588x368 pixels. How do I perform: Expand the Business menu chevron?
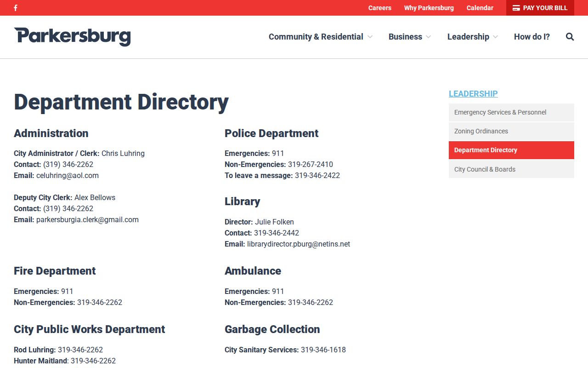point(429,37)
